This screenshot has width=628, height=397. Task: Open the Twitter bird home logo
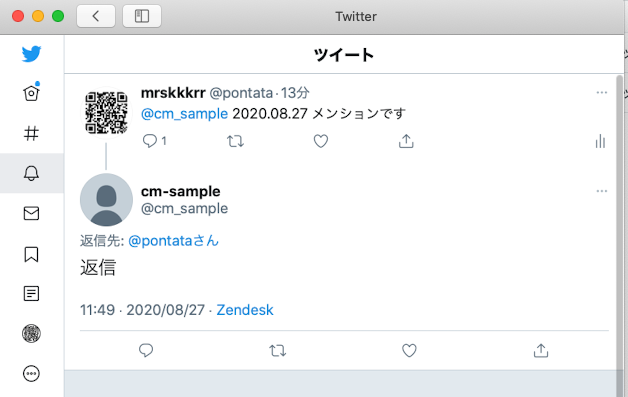click(31, 54)
